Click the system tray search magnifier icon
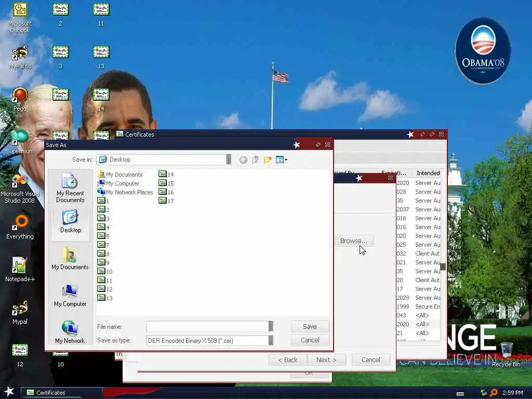The width and height of the screenshot is (532, 399). pos(494,393)
